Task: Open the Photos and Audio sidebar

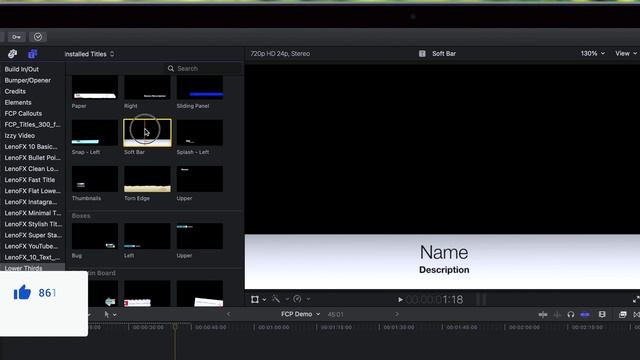Action: (x=12, y=54)
